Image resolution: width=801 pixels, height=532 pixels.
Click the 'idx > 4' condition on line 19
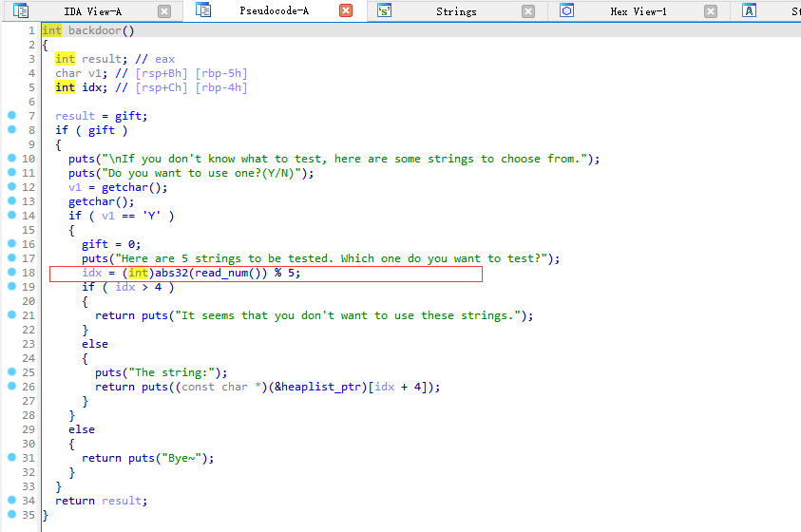[138, 287]
